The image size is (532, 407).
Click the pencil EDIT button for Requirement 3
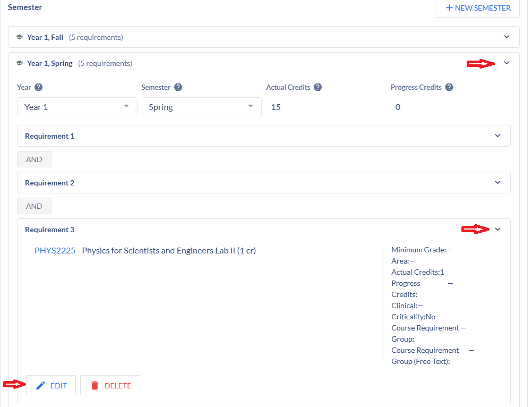tap(51, 386)
